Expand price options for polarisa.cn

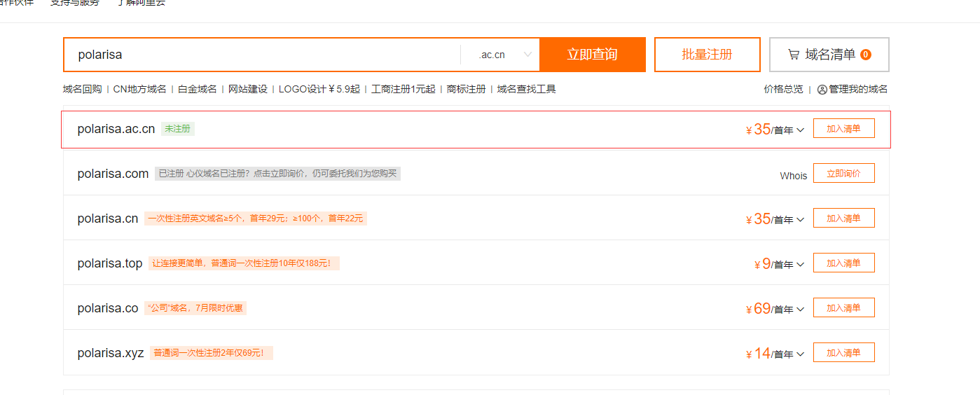coord(800,220)
